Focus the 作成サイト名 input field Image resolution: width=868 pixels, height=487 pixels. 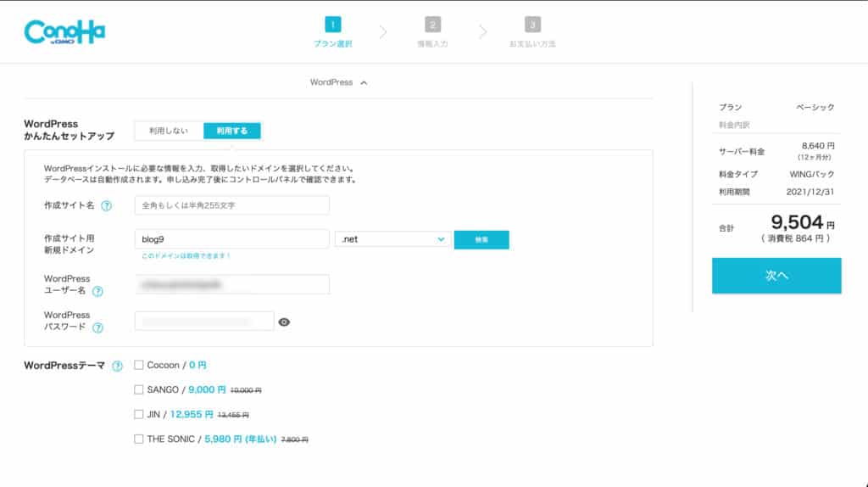[x=232, y=205]
